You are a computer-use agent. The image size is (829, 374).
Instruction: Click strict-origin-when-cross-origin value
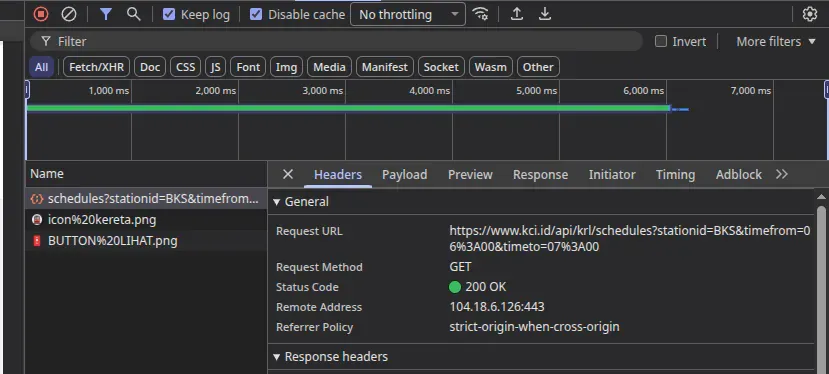pyautogui.click(x=534, y=327)
